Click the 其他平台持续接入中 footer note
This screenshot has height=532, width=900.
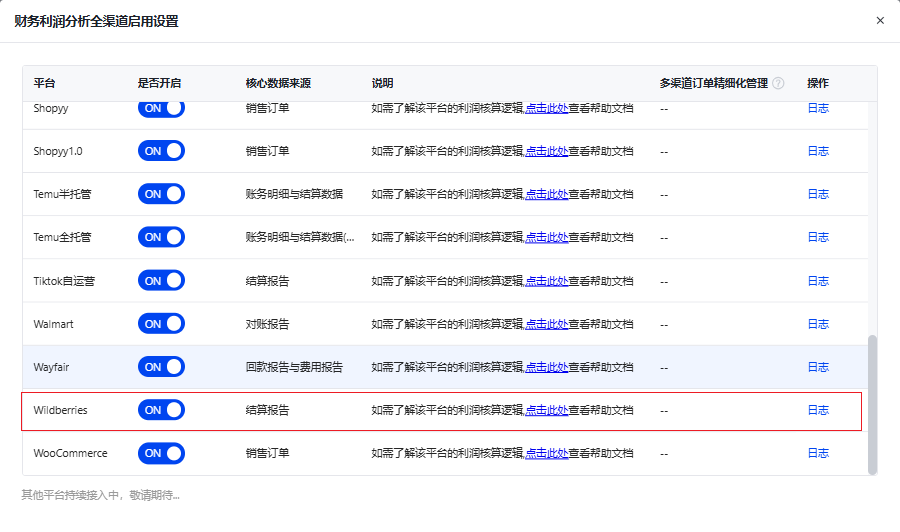coord(100,495)
